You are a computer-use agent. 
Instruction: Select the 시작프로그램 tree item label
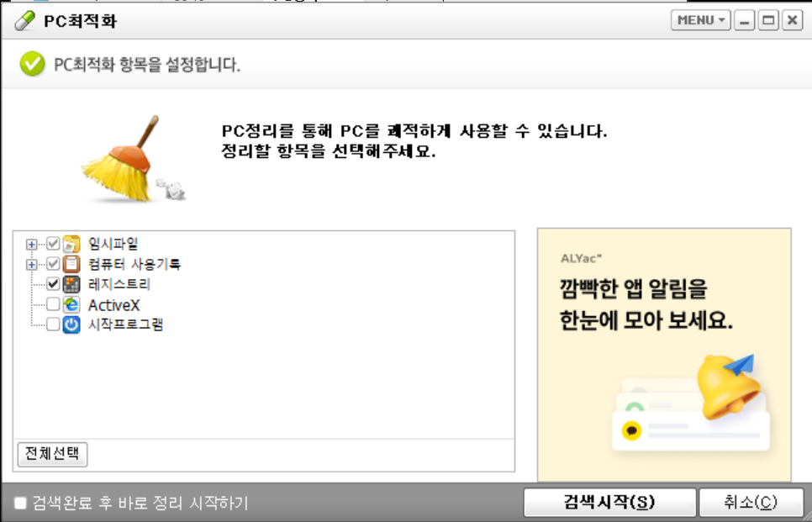126,324
